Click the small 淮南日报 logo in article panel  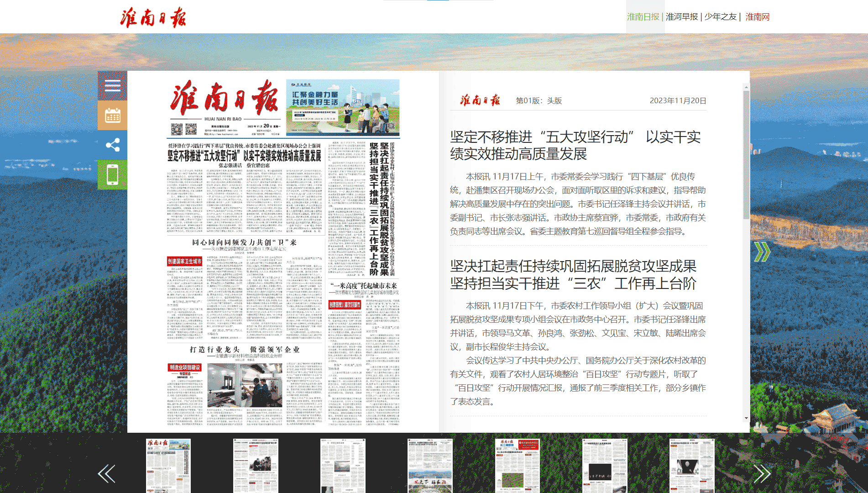pyautogui.click(x=480, y=100)
